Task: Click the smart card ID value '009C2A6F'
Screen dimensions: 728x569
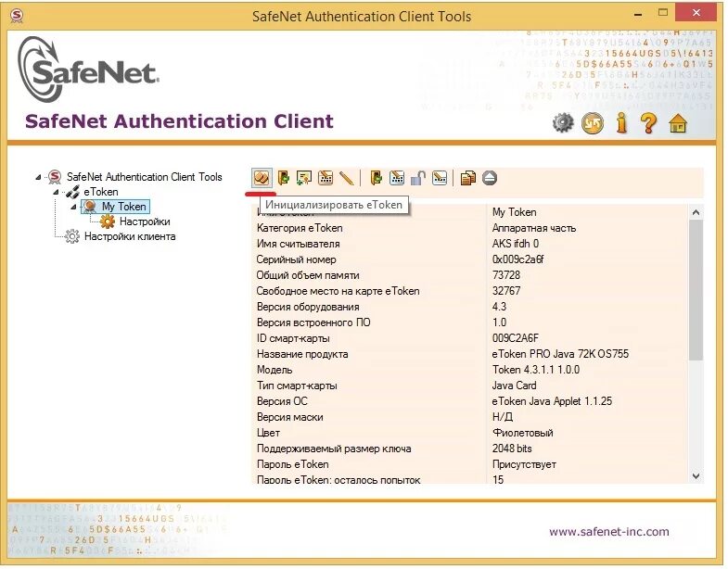Action: [x=516, y=338]
